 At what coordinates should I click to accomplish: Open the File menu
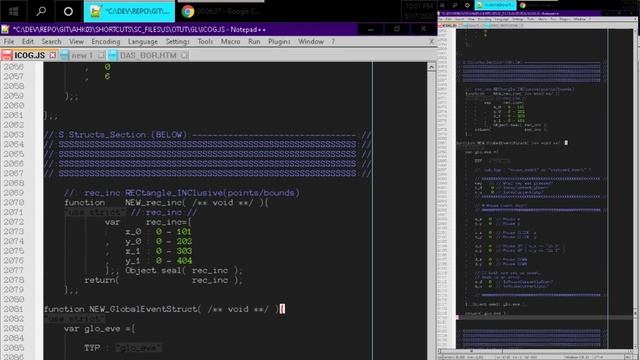coord(9,42)
